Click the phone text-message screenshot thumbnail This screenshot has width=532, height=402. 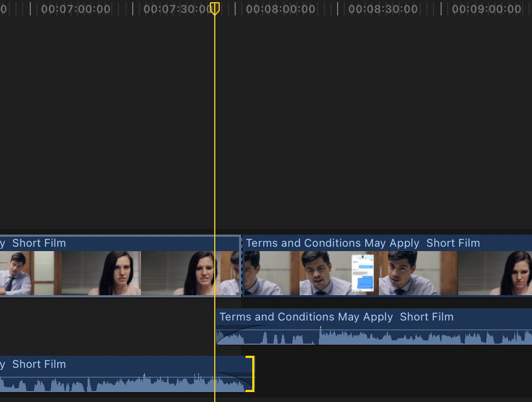point(363,273)
